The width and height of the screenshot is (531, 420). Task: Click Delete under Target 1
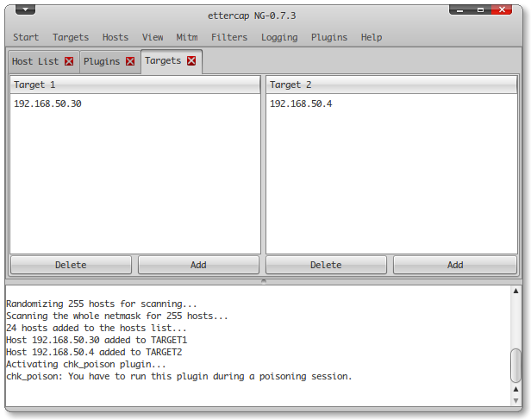click(x=71, y=265)
